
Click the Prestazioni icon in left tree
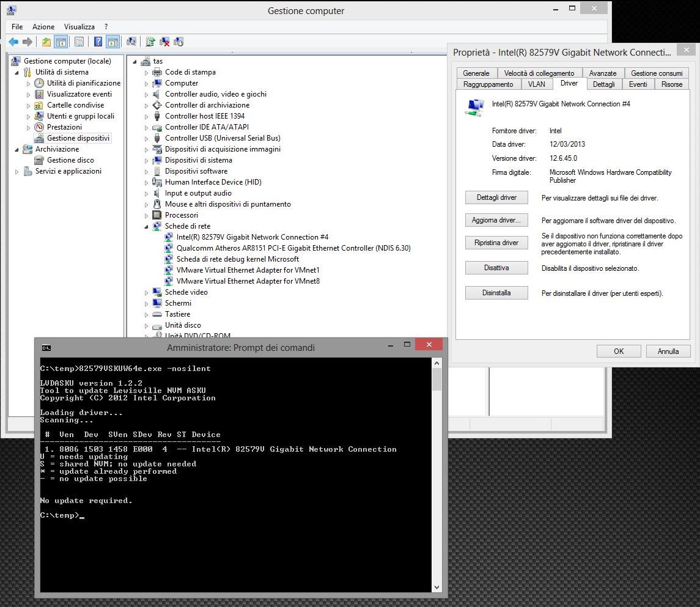tap(39, 127)
